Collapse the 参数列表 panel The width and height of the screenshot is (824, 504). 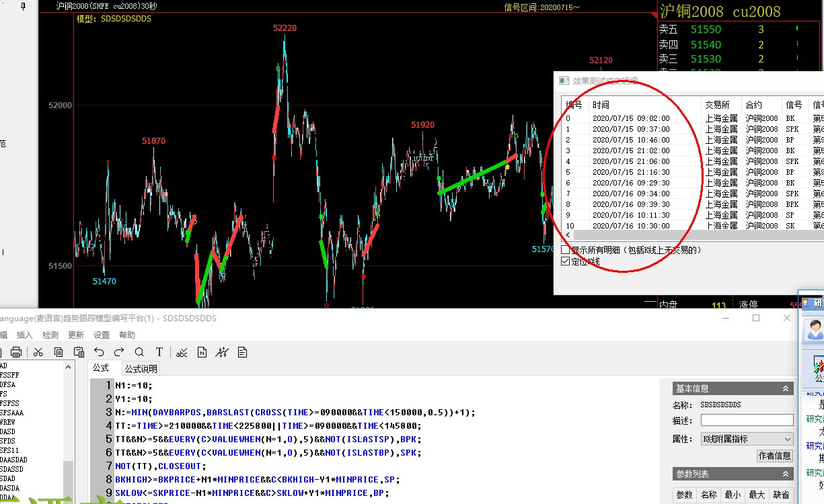(785, 473)
